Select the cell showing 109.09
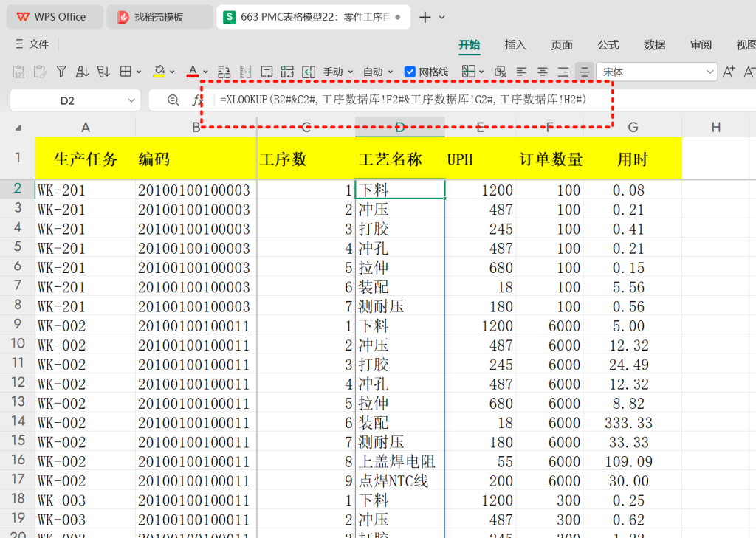 [x=633, y=461]
